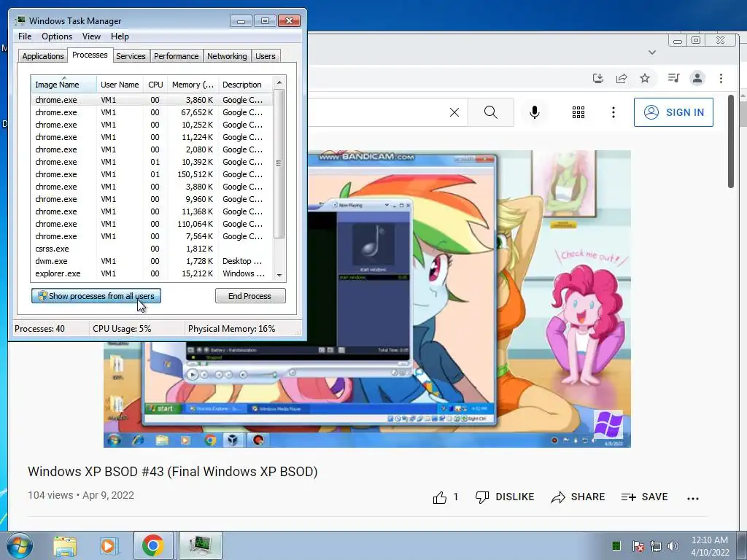747x560 pixels.
Task: Open the Help menu in Task Manager
Action: tap(120, 36)
